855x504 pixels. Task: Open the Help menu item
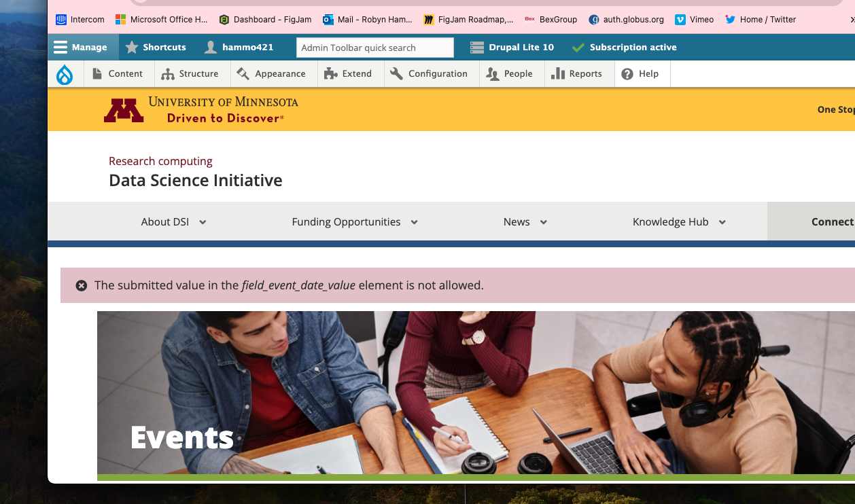pyautogui.click(x=640, y=74)
